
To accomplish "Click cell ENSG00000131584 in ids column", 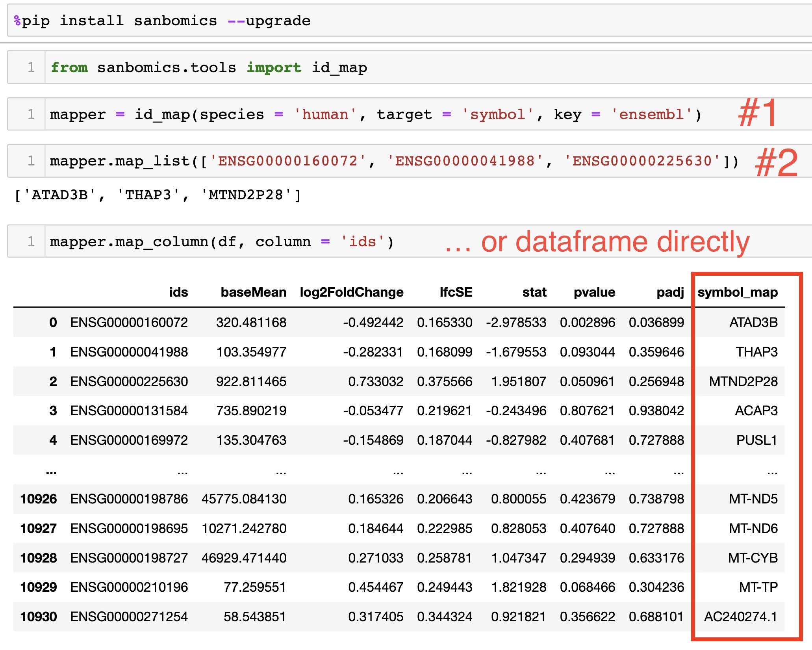I will click(x=129, y=410).
